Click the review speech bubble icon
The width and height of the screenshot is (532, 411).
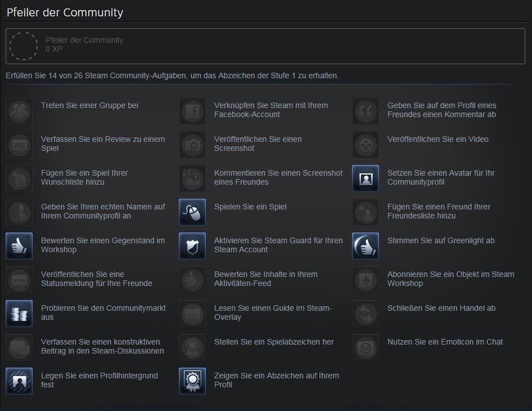pyautogui.click(x=19, y=145)
